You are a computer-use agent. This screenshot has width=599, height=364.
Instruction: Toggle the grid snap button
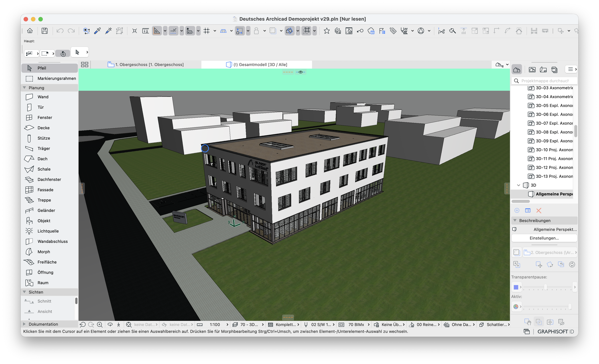coord(207,31)
